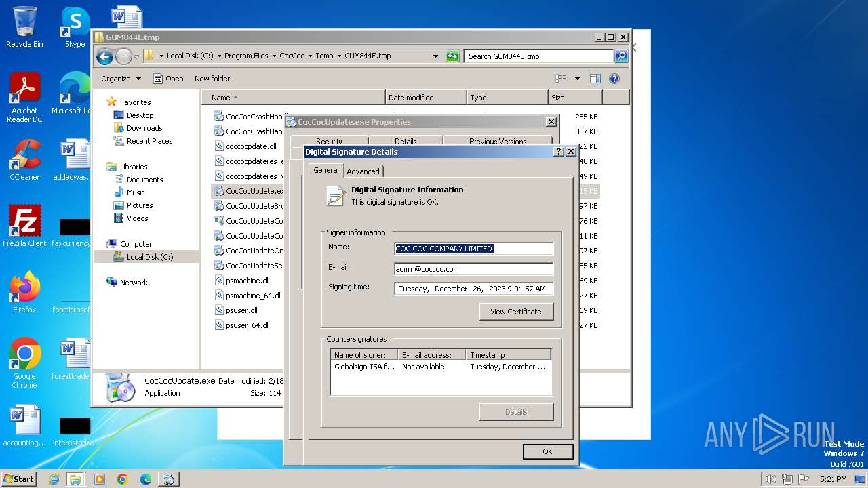
Task: Click the signer Name field
Action: [x=473, y=249]
